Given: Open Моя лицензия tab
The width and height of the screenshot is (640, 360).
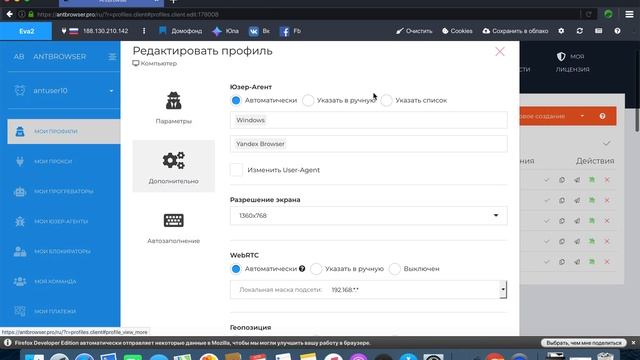Looking at the screenshot, I should click(x=572, y=63).
